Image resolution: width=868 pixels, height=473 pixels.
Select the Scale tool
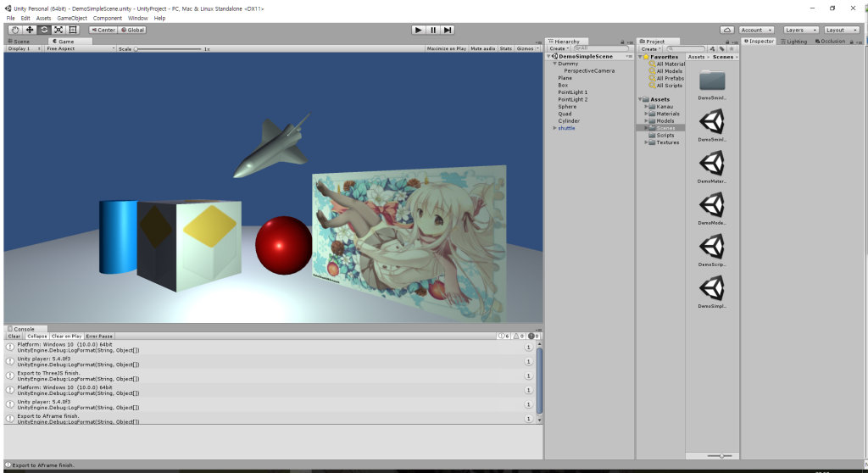click(x=58, y=30)
